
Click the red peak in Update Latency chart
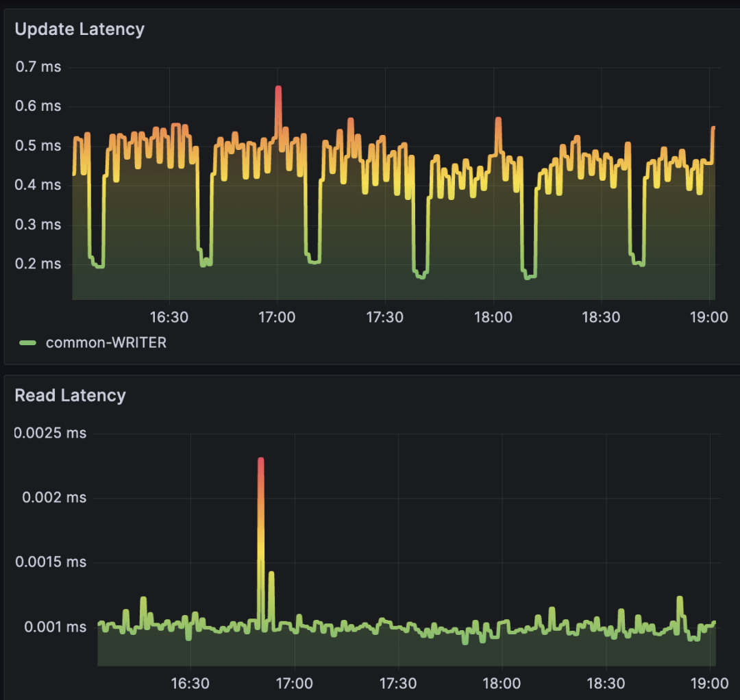[278, 88]
